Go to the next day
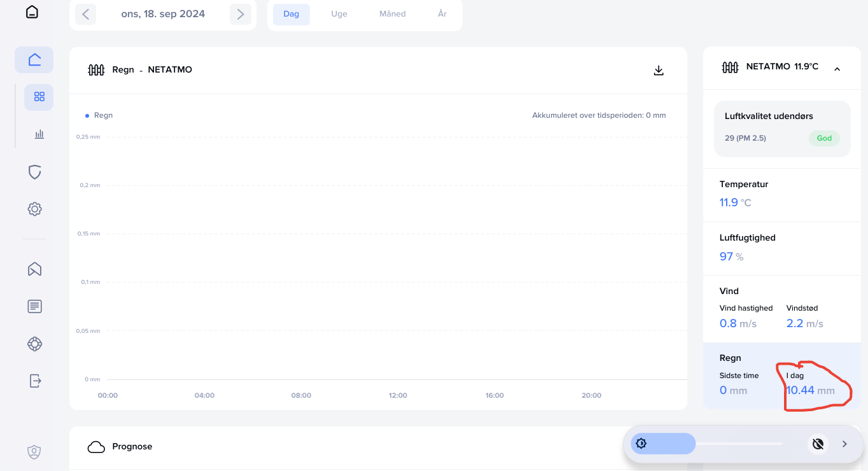This screenshot has width=868, height=471. pyautogui.click(x=240, y=14)
